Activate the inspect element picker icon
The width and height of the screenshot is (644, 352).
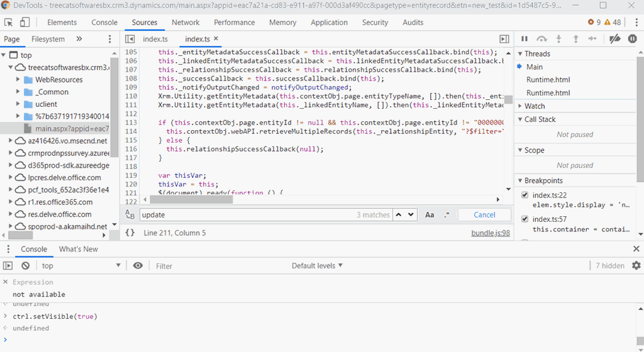(x=8, y=23)
